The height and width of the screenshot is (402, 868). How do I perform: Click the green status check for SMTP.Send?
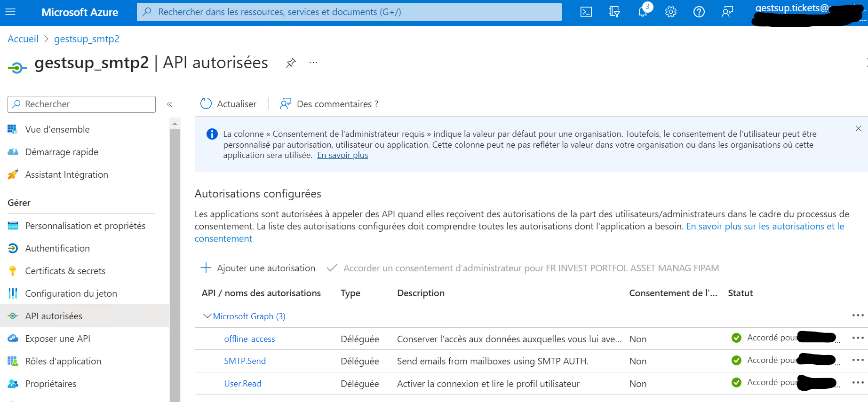(x=737, y=361)
